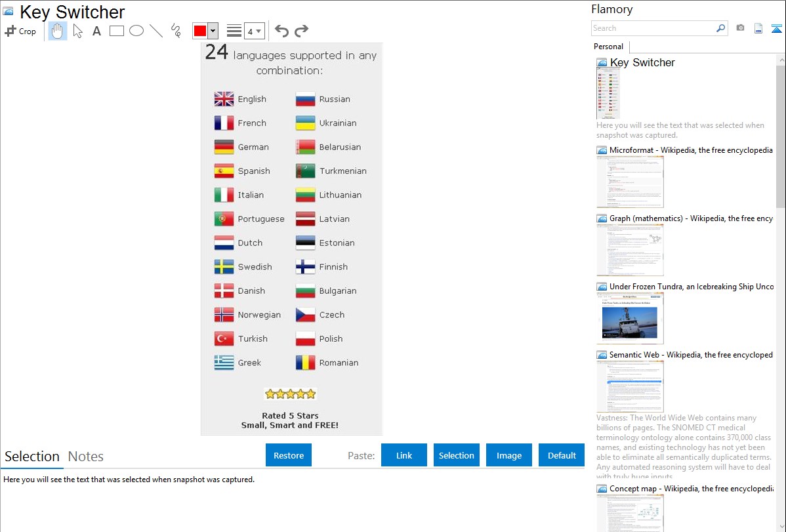Open the Notes tab
The image size is (786, 532).
[86, 457]
